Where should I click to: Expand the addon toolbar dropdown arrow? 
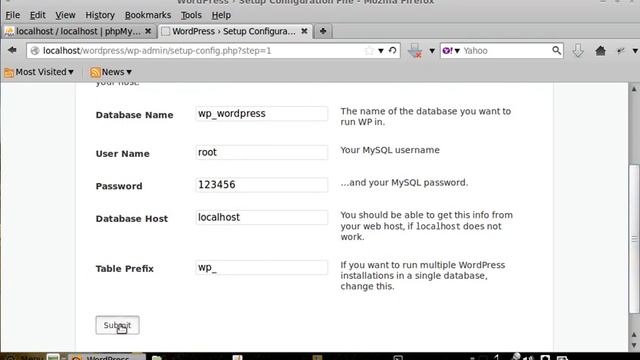tap(432, 51)
